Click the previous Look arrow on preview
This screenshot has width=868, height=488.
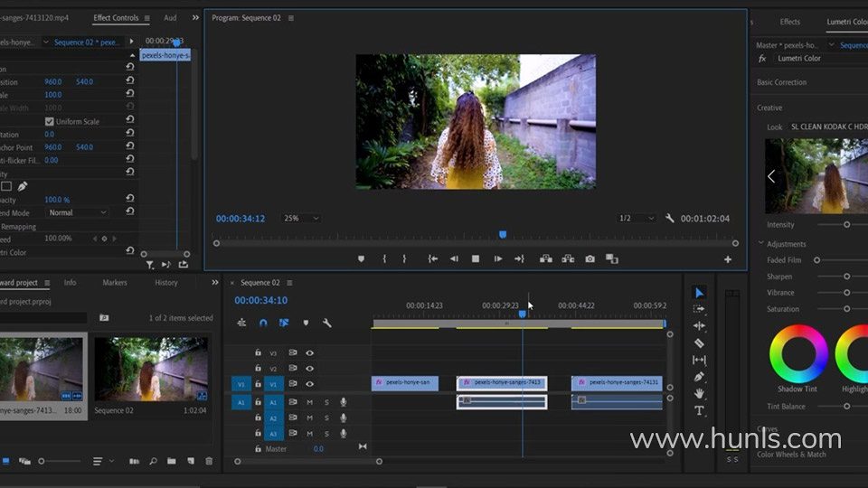(771, 176)
